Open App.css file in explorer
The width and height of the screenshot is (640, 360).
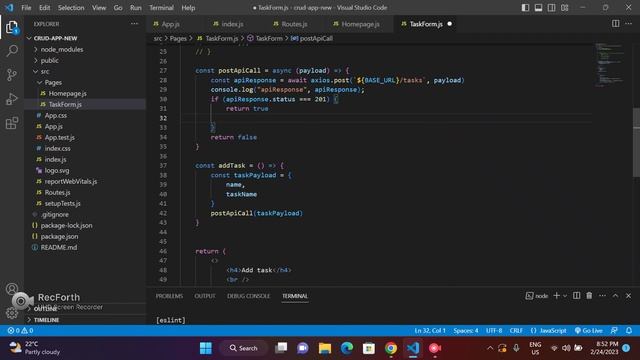coord(85,116)
